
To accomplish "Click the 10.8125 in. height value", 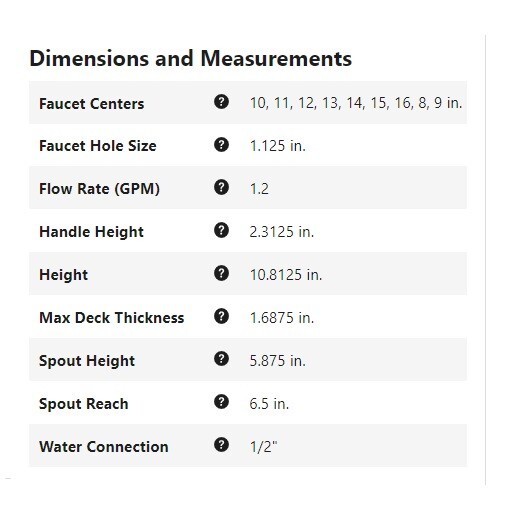I will click(286, 275).
